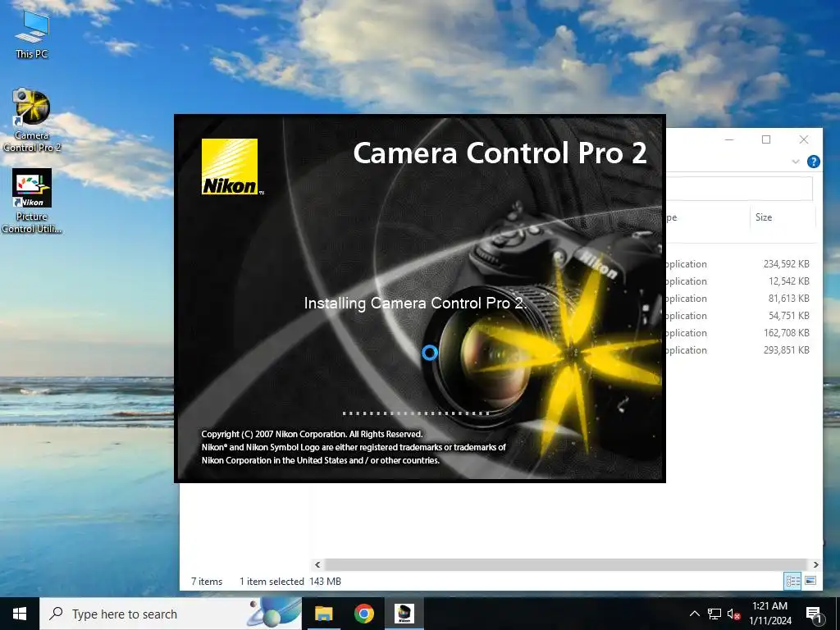Select the 234,592 KB file row
This screenshot has height=630, width=840.
coord(741,263)
